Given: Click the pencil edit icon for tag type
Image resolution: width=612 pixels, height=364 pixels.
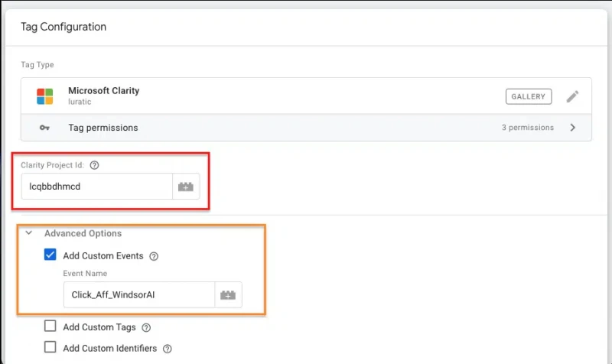Looking at the screenshot, I should coord(572,96).
